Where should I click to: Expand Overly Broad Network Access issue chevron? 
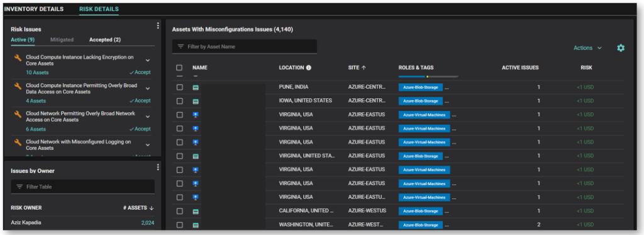coord(148,117)
